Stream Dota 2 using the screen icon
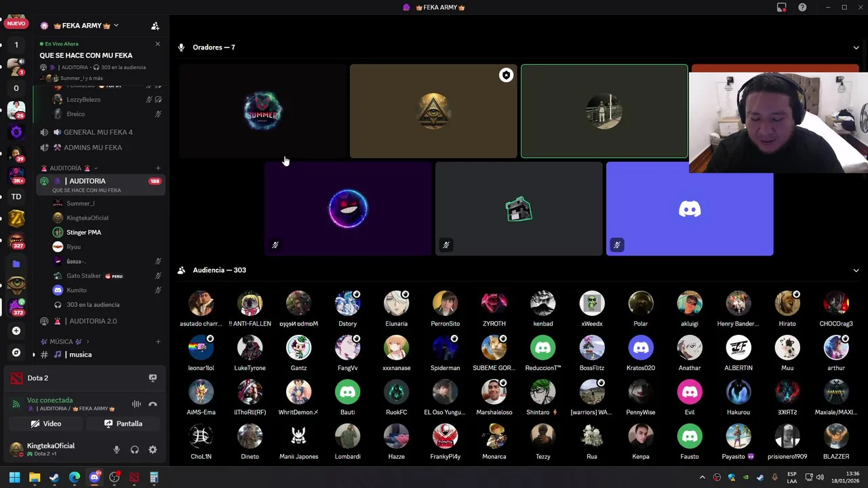868x488 pixels. (x=153, y=378)
